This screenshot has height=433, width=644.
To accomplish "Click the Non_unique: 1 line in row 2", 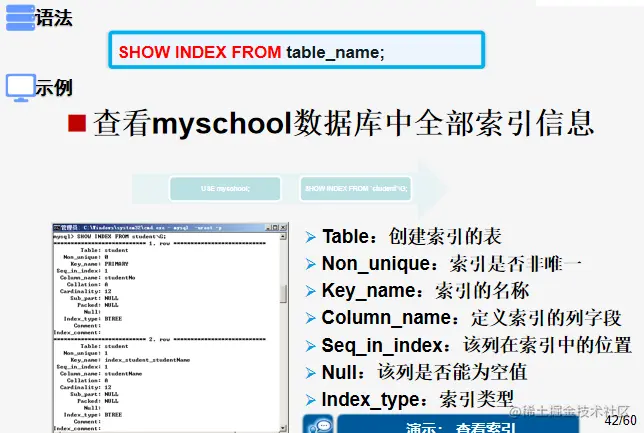I will 85,353.
